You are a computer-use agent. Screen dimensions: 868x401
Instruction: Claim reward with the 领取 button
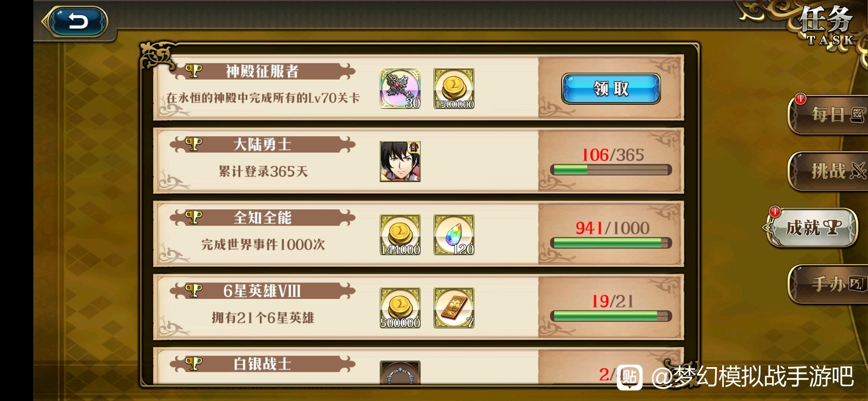pyautogui.click(x=611, y=89)
